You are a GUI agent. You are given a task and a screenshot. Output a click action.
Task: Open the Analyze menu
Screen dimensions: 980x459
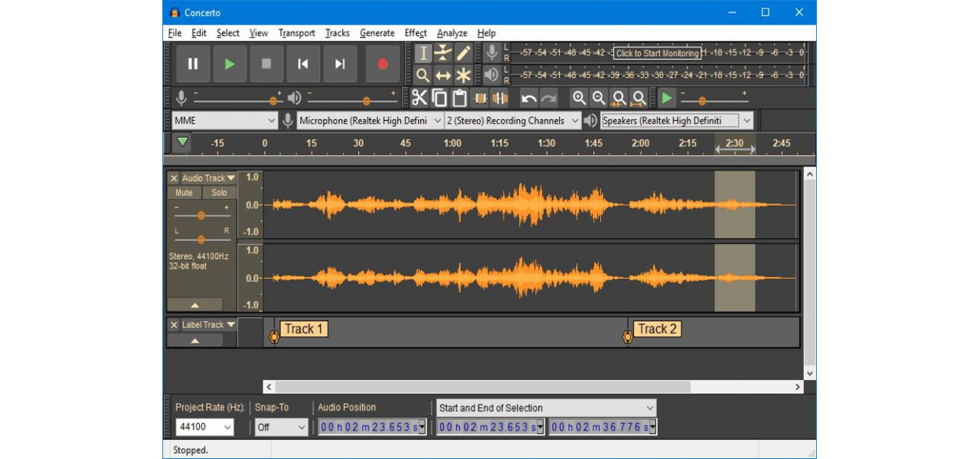[x=452, y=33]
